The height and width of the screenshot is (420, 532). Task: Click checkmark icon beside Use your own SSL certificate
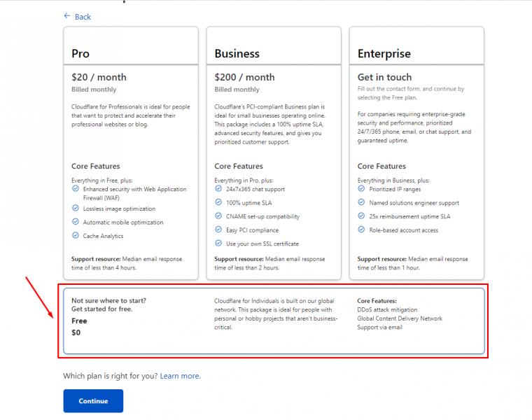pyautogui.click(x=218, y=243)
